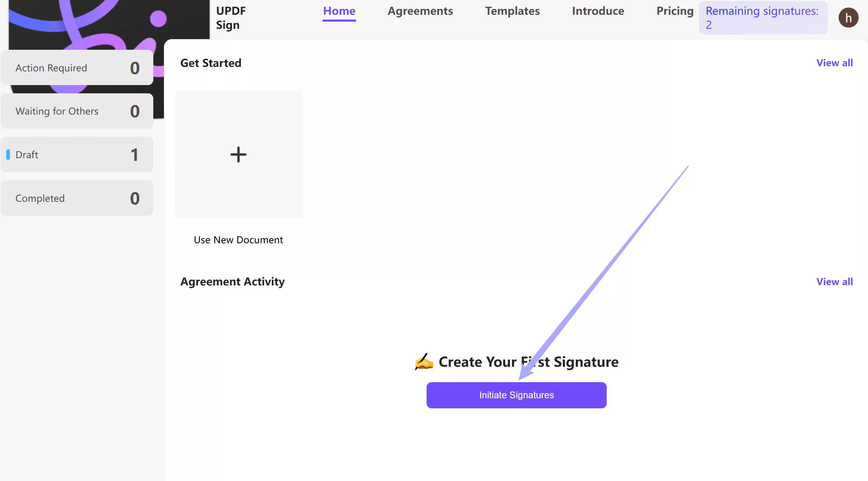The width and height of the screenshot is (868, 481).
Task: Open the Pricing page
Action: click(675, 11)
